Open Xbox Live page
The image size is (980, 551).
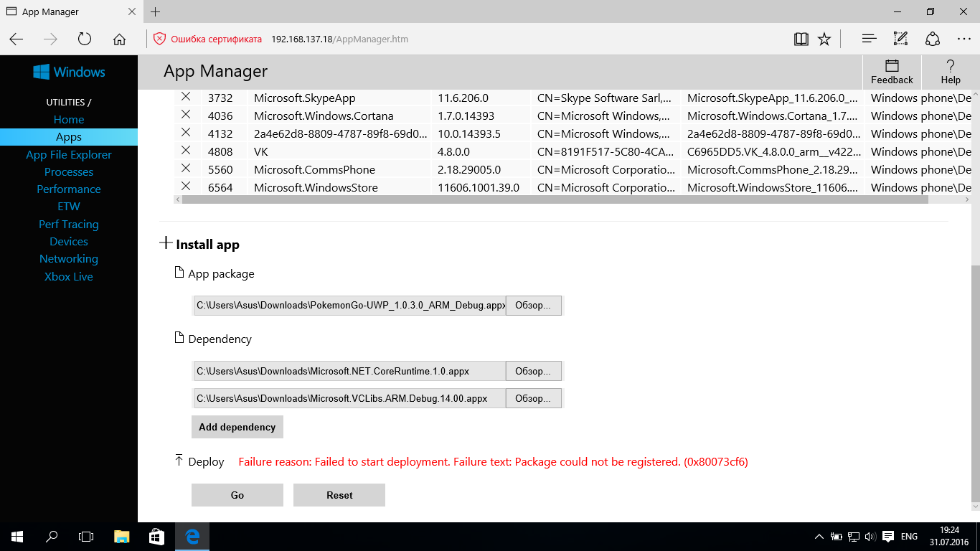click(x=69, y=276)
